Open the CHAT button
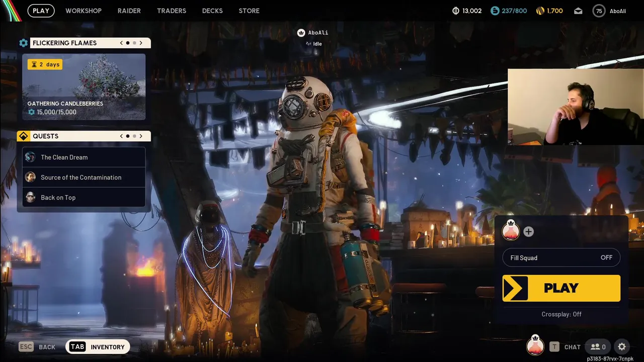Image resolution: width=644 pixels, height=362 pixels. [x=565, y=347]
